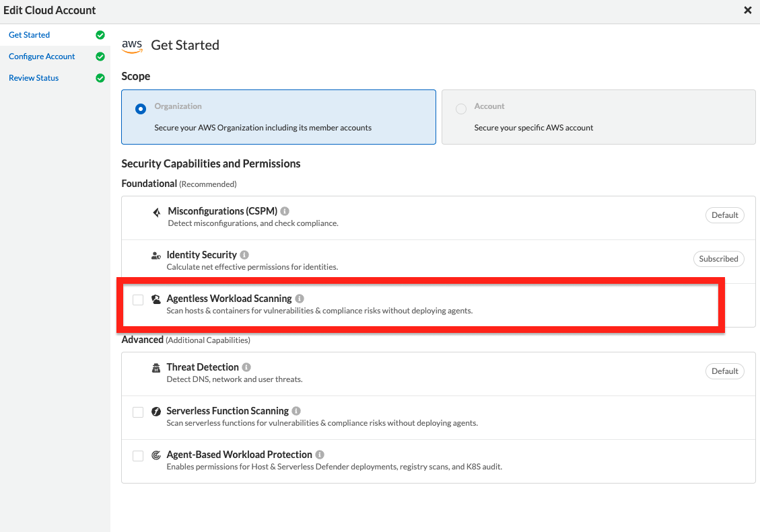Viewport: 760px width, 532px height.
Task: Click info icon beside Agent-Based Workload Protection
Action: [320, 455]
